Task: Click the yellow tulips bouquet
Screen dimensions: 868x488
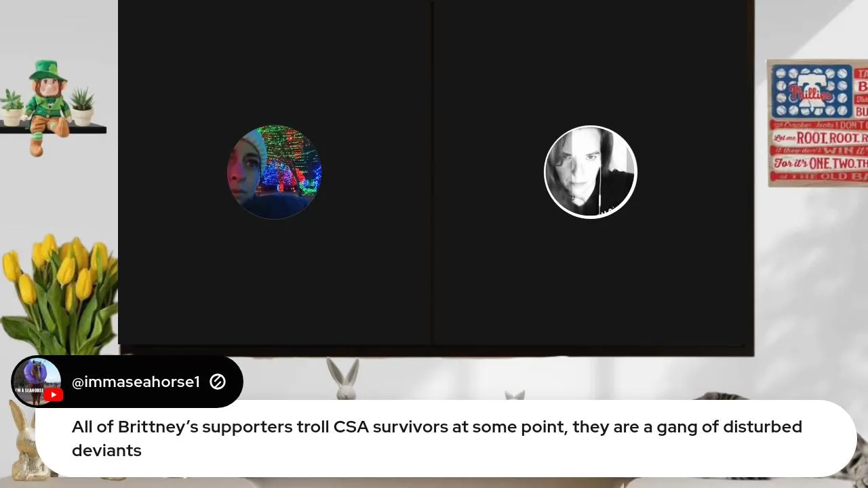Action: pos(59,293)
